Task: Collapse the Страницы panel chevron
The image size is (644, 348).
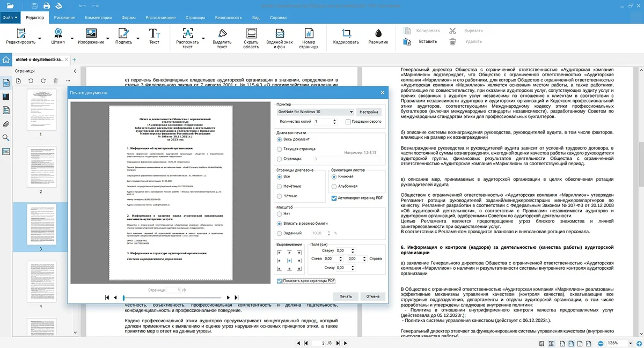Action: click(75, 71)
